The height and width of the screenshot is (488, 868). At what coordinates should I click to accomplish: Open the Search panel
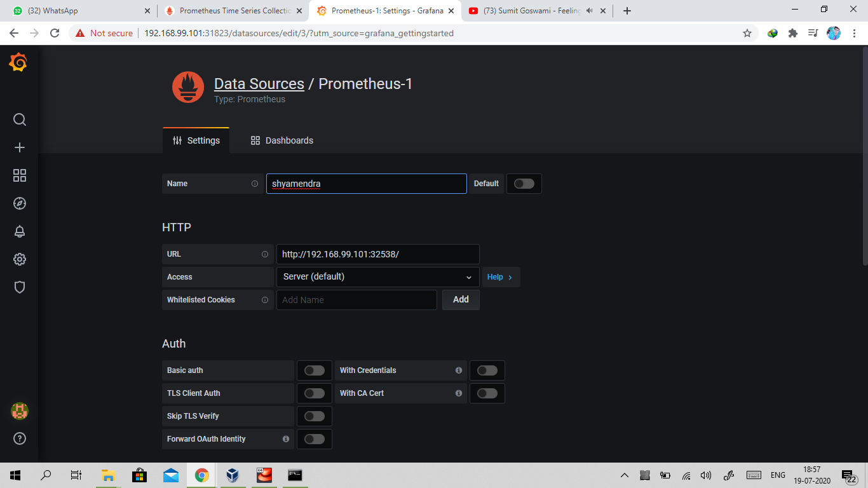click(x=19, y=119)
